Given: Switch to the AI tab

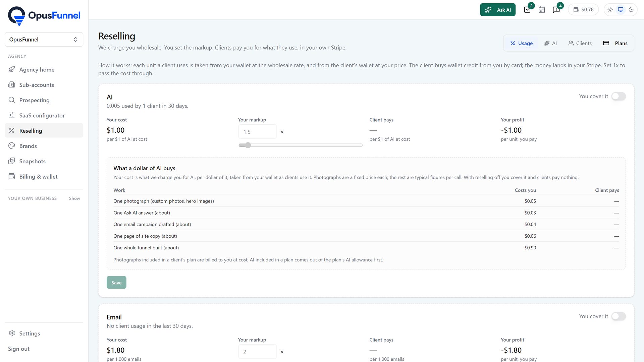Looking at the screenshot, I should (550, 43).
